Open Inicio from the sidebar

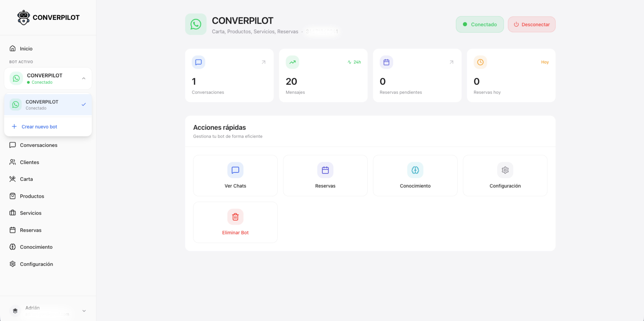[x=26, y=48]
